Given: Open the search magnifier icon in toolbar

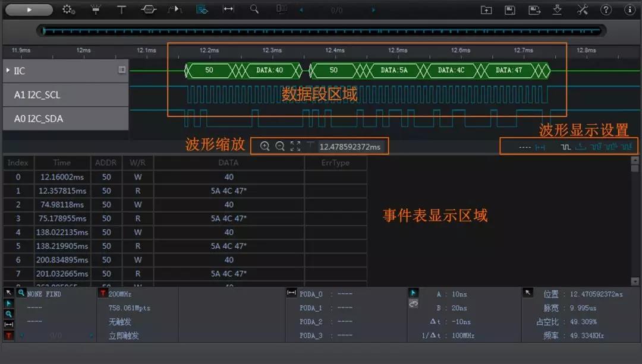Looking at the screenshot, I should (254, 10).
